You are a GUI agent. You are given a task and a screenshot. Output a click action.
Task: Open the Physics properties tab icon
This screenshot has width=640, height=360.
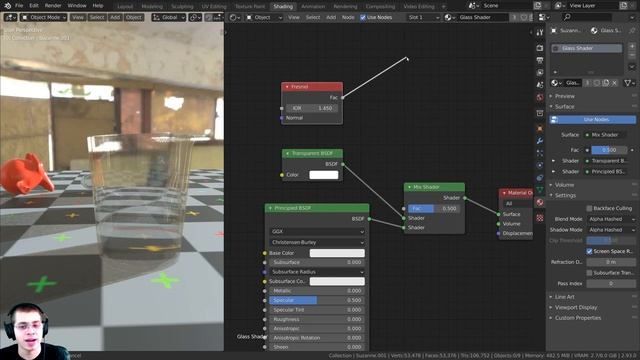(540, 165)
